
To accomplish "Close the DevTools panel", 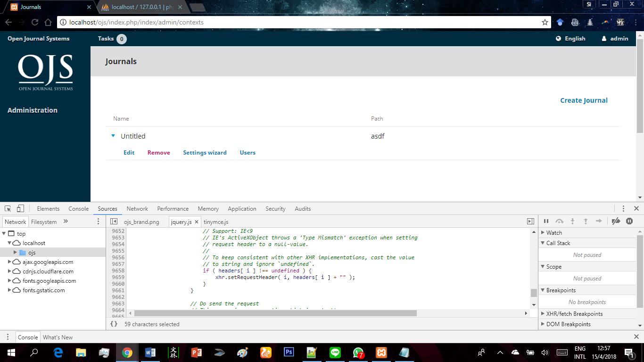I will [x=636, y=208].
